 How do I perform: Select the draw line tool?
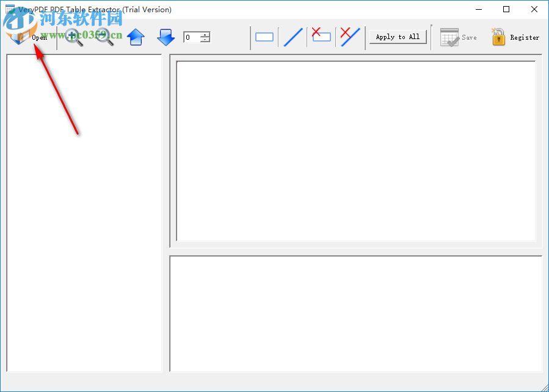pos(292,37)
